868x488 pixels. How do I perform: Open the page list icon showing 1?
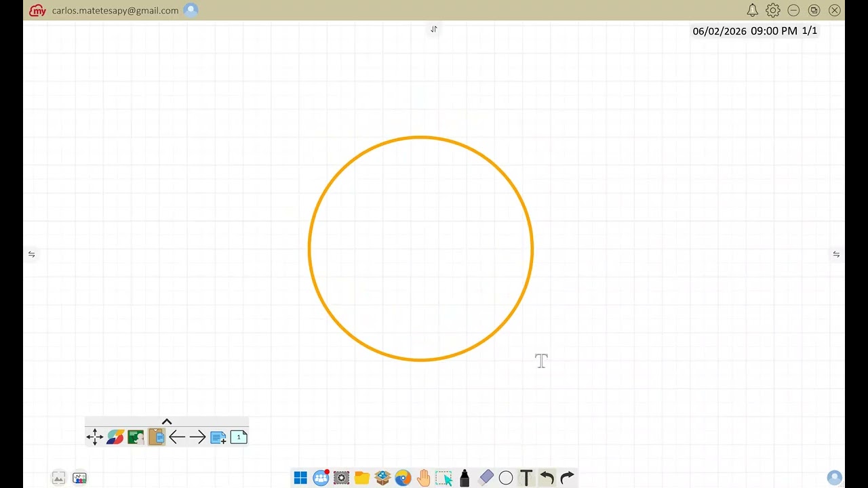pyautogui.click(x=239, y=437)
